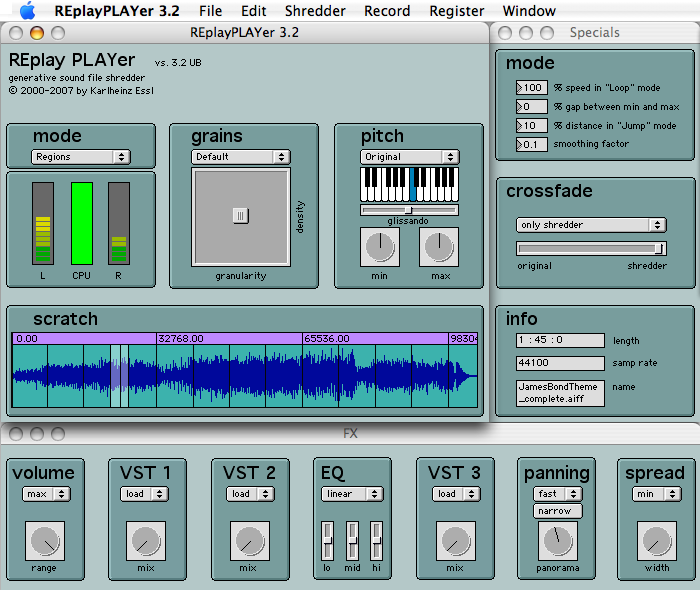The width and height of the screenshot is (700, 590).
Task: Open the Edit menu
Action: coord(254,11)
